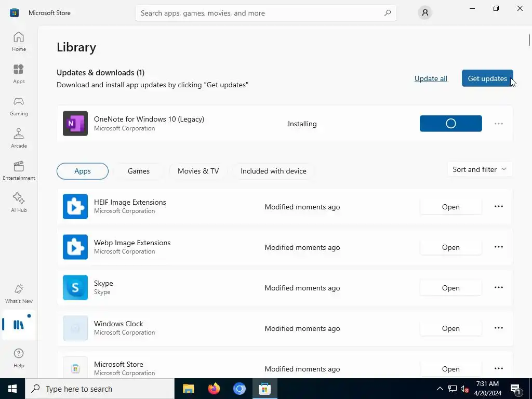Go to Home in the sidebar
Viewport: 532px width, 399px height.
click(x=19, y=42)
